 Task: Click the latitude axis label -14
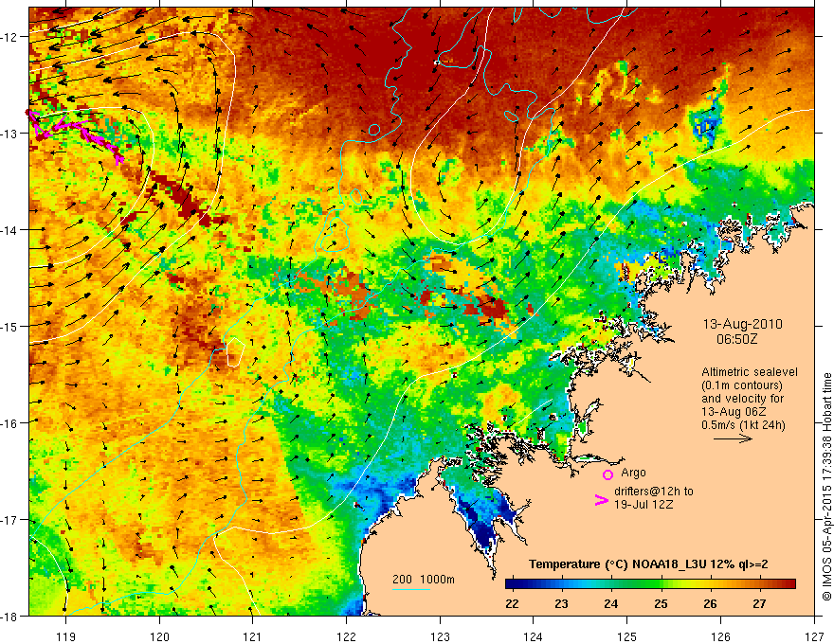click(10, 230)
